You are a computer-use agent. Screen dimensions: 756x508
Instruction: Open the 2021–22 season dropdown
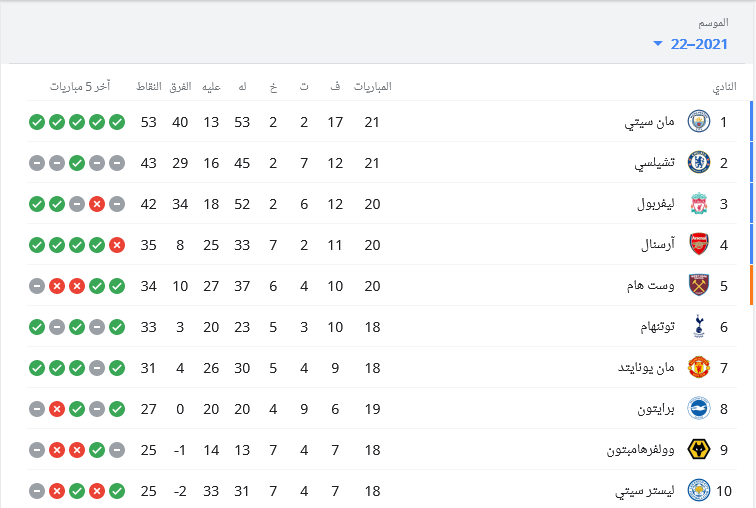click(x=690, y=44)
